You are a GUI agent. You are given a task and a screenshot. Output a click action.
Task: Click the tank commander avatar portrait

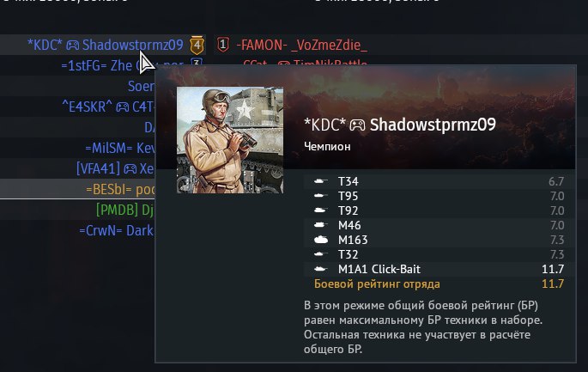tap(230, 140)
